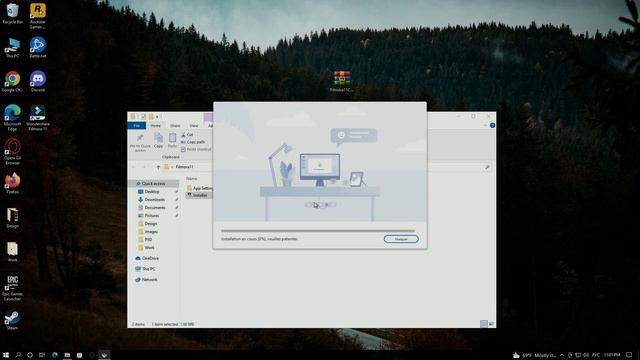Open File Explorer from taskbar

pos(67,355)
